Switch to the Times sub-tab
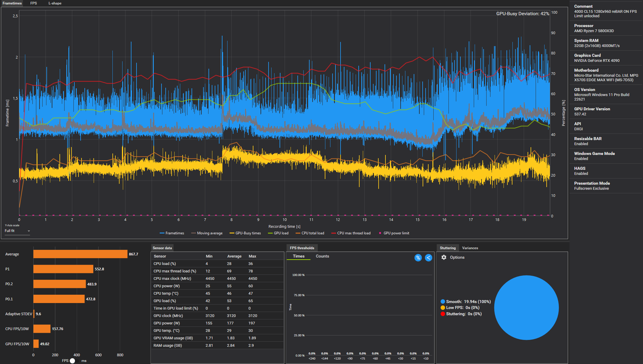 coord(299,256)
